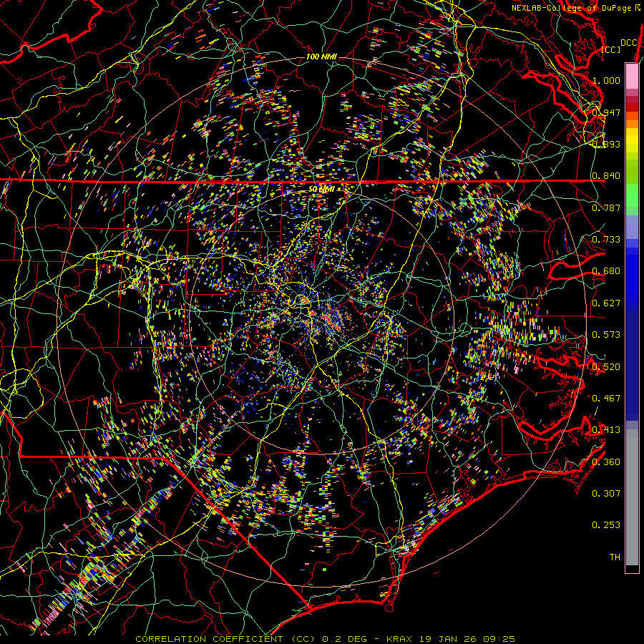Pick the bright green segment near 0.787
The image size is (644, 644).
pos(632,196)
